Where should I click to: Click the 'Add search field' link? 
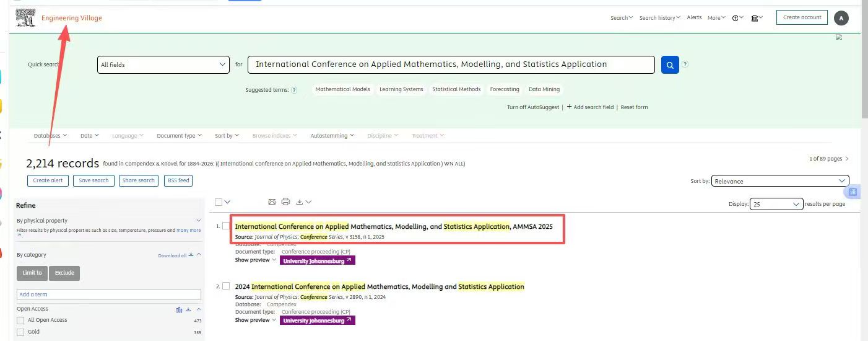590,107
